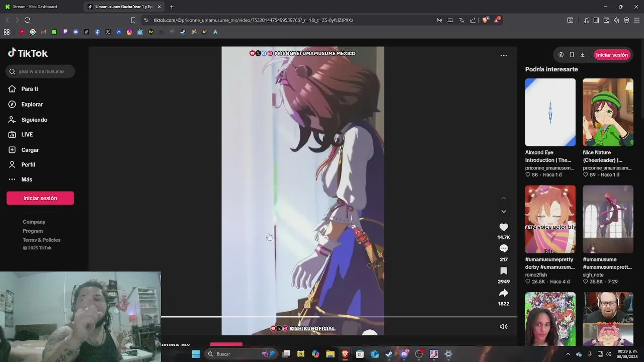This screenshot has height=362, width=644.
Task: Open the Discord bookmark
Action: click(x=76, y=32)
